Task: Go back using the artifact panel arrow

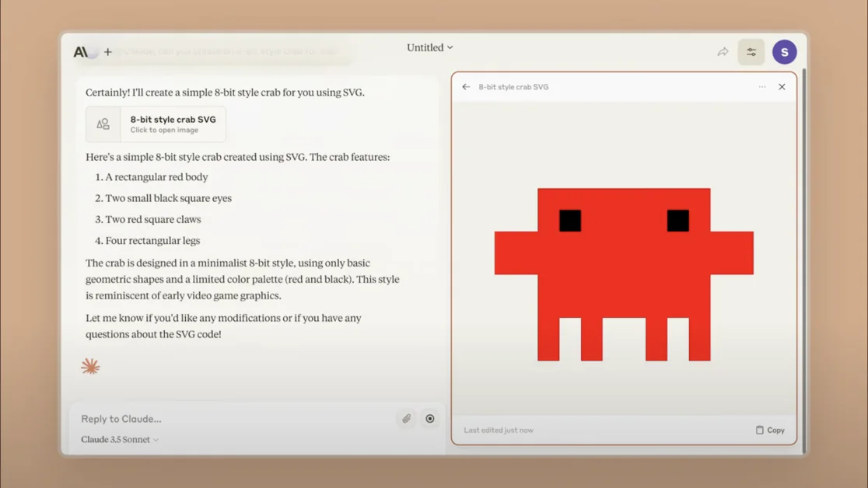Action: (x=466, y=87)
